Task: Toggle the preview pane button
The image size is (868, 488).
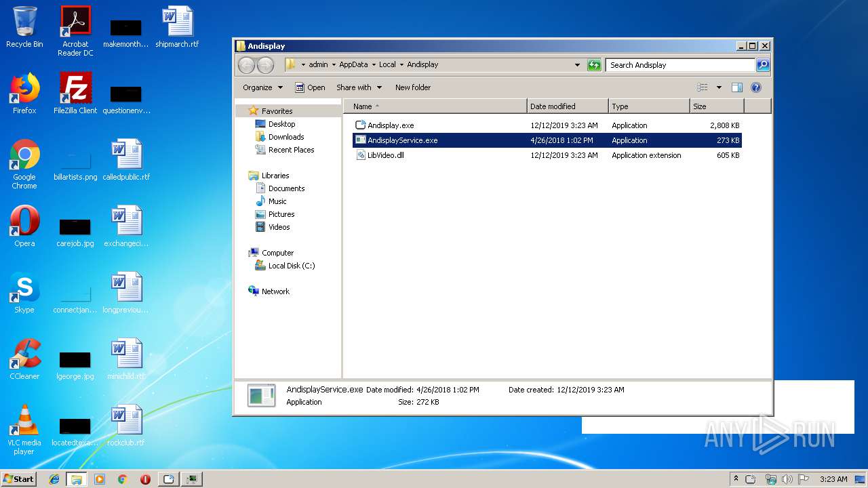Action: (737, 87)
